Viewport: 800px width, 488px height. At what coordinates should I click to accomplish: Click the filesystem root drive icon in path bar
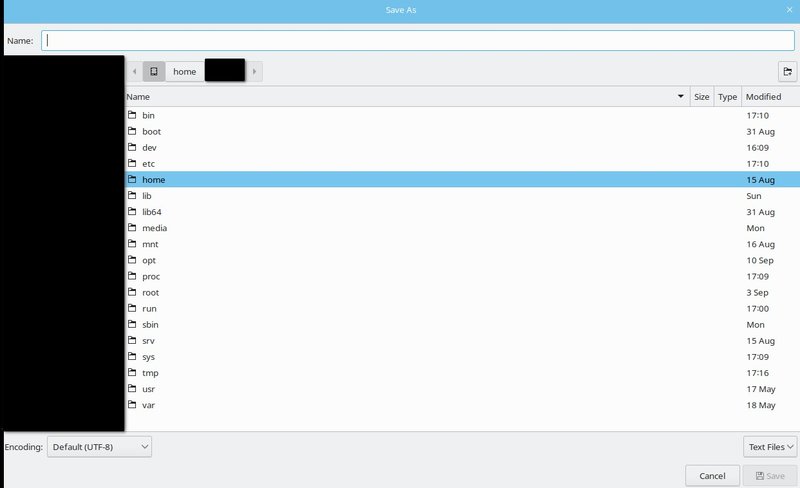pyautogui.click(x=154, y=71)
